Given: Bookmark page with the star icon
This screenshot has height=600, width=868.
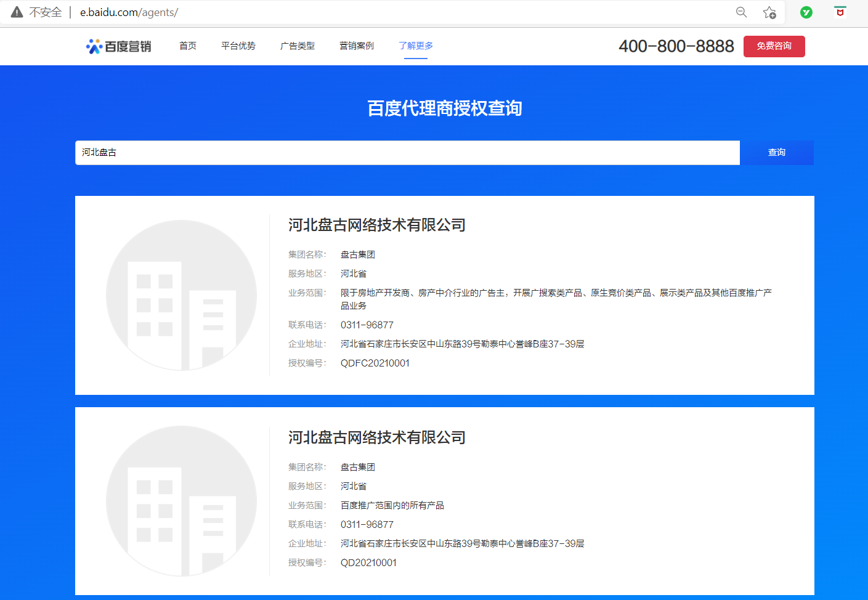Looking at the screenshot, I should tap(769, 12).
